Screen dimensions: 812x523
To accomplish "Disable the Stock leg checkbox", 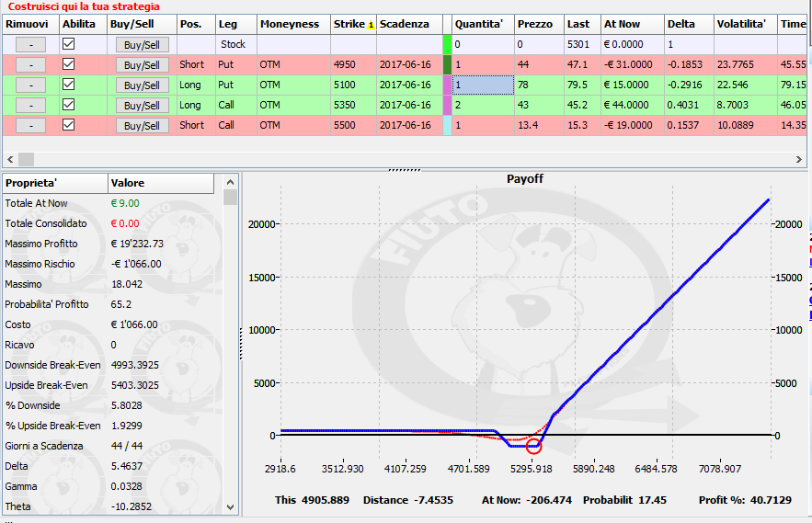I will coord(68,44).
